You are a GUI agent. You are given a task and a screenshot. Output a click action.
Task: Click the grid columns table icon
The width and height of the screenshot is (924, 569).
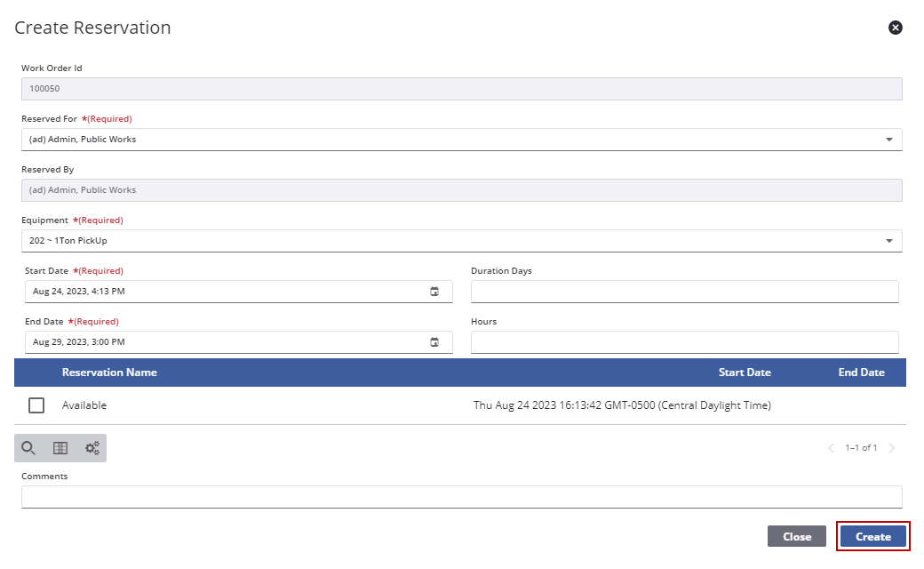tap(60, 448)
